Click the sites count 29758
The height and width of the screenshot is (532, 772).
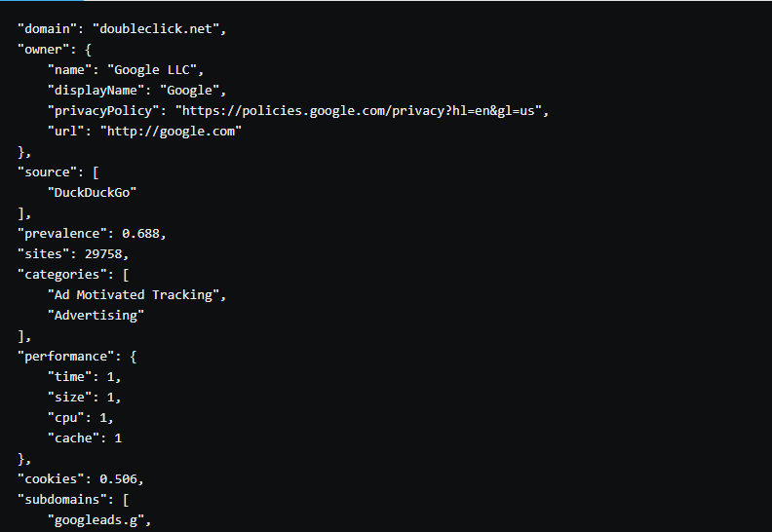[x=103, y=254]
